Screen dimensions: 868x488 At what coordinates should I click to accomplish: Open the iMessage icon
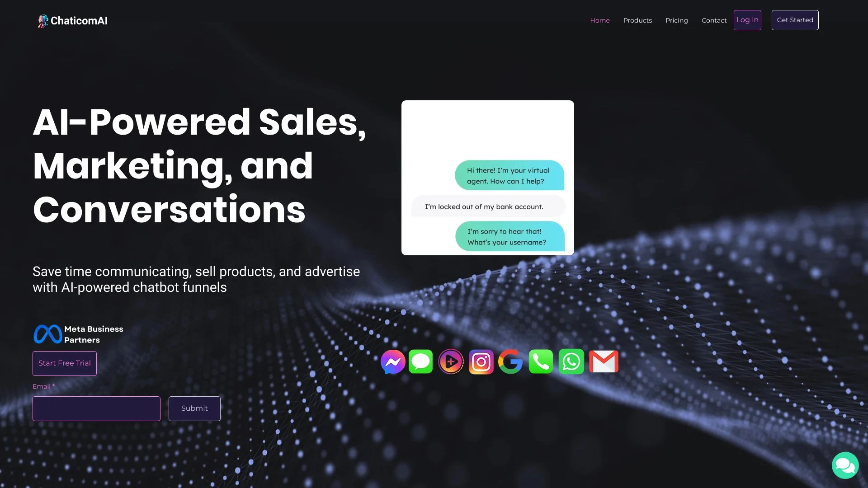(421, 361)
